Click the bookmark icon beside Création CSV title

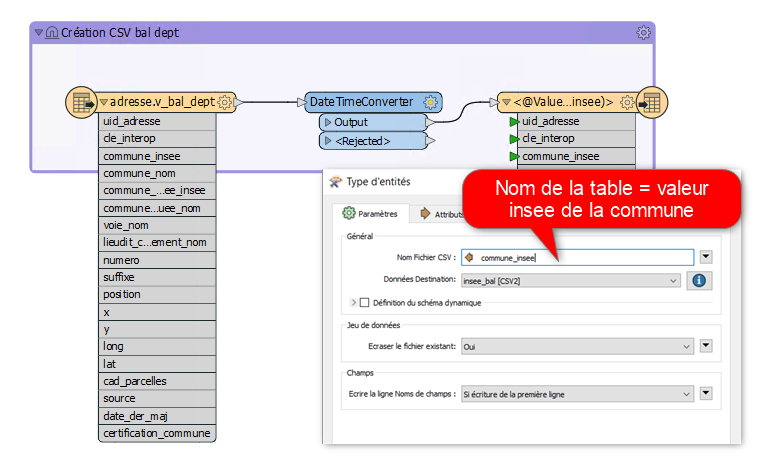point(51,33)
